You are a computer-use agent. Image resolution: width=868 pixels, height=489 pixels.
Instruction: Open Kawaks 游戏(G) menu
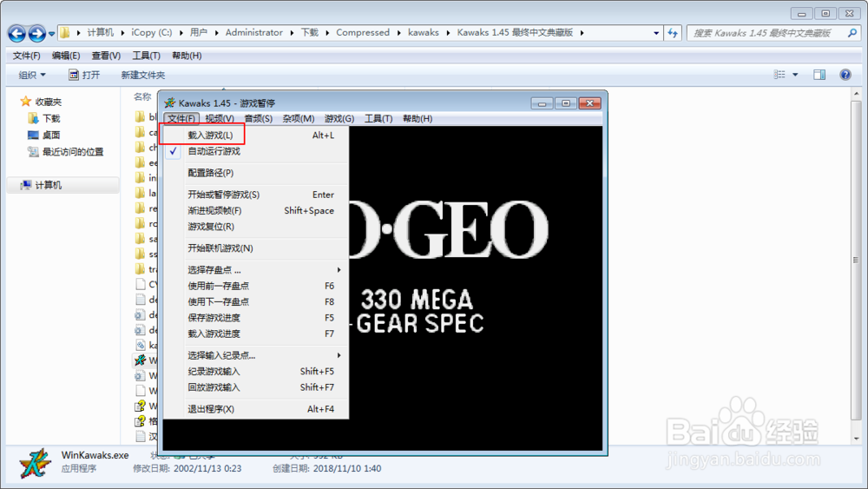[339, 118]
